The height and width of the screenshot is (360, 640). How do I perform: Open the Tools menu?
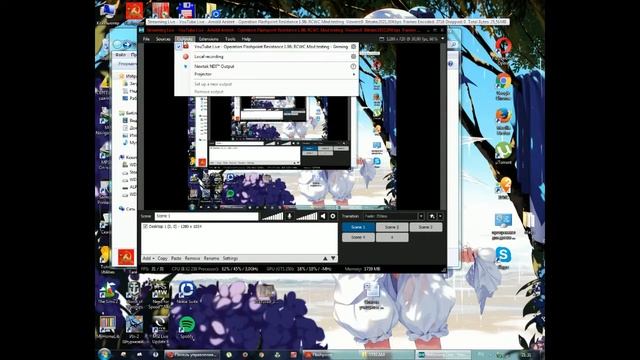[x=230, y=39]
